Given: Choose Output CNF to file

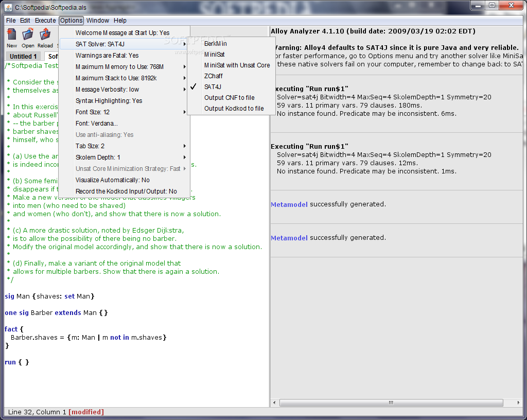Looking at the screenshot, I should [x=231, y=98].
